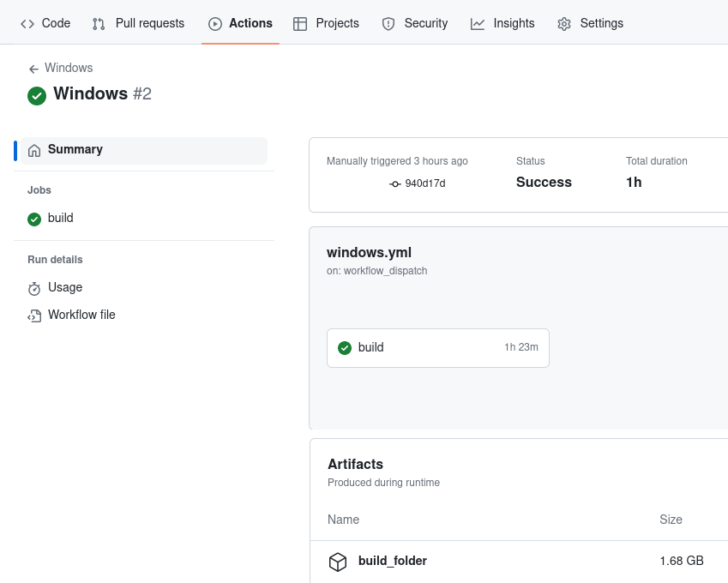Click the Jobs section label
The image size is (728, 583).
39,190
